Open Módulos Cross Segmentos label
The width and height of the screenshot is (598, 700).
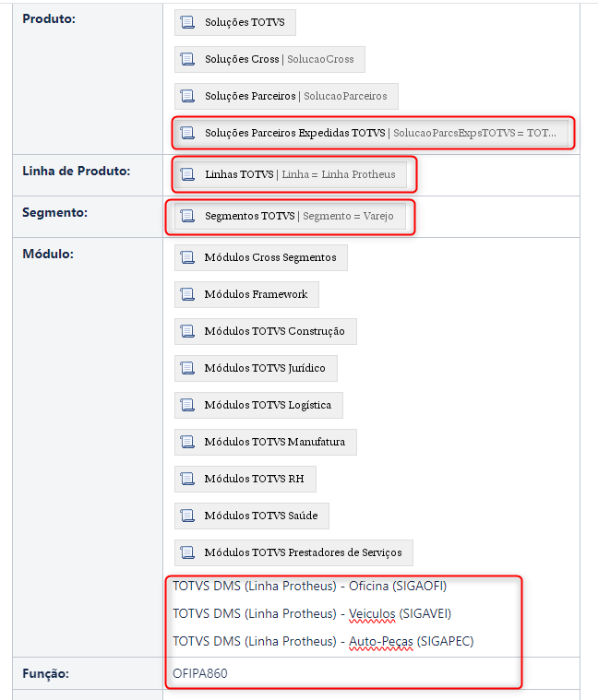tap(270, 257)
